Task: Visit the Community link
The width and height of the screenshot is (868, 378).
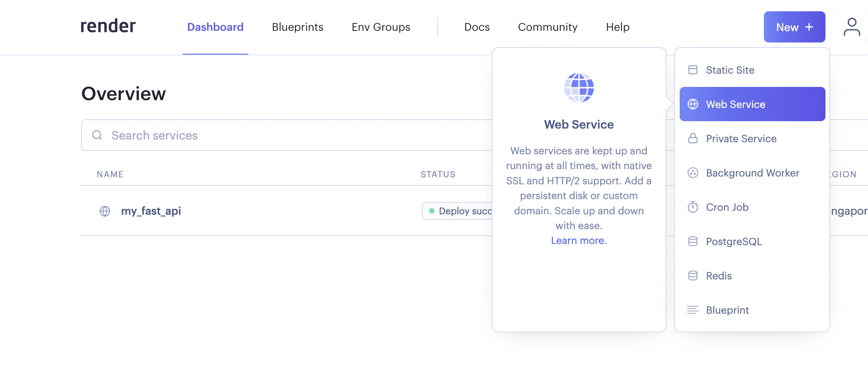Action: [547, 27]
